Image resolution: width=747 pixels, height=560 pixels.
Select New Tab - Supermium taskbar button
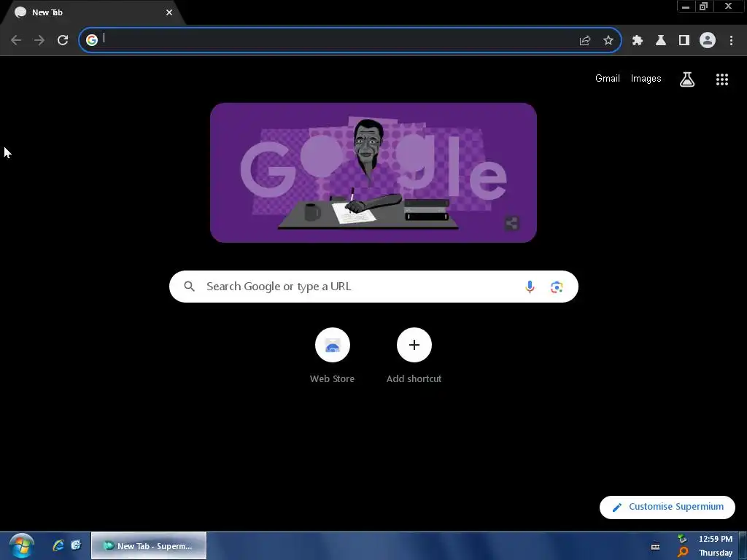click(x=149, y=545)
